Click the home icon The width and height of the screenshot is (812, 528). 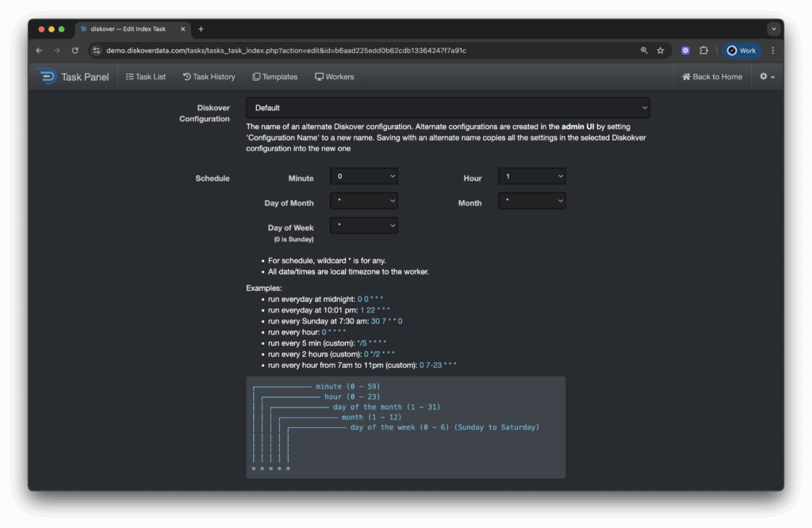686,77
